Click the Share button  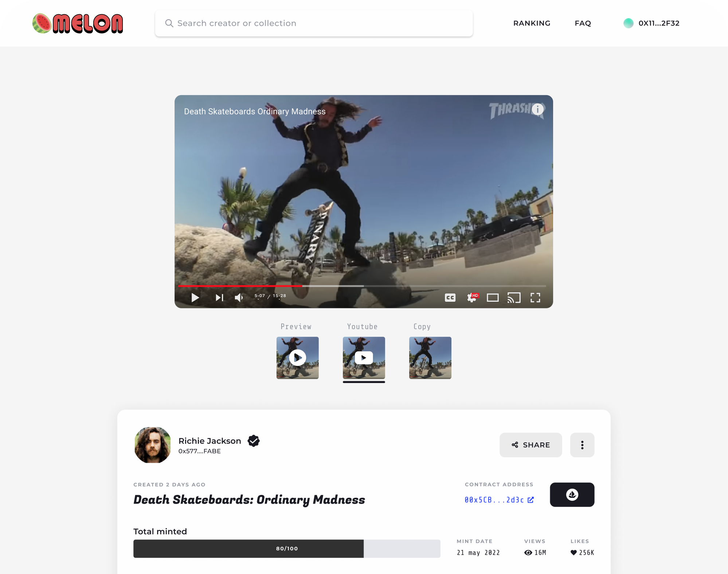click(x=531, y=445)
